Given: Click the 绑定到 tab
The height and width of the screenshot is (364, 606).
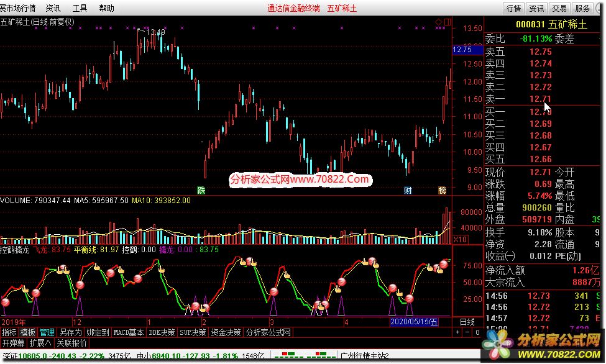Looking at the screenshot, I should [98, 332].
